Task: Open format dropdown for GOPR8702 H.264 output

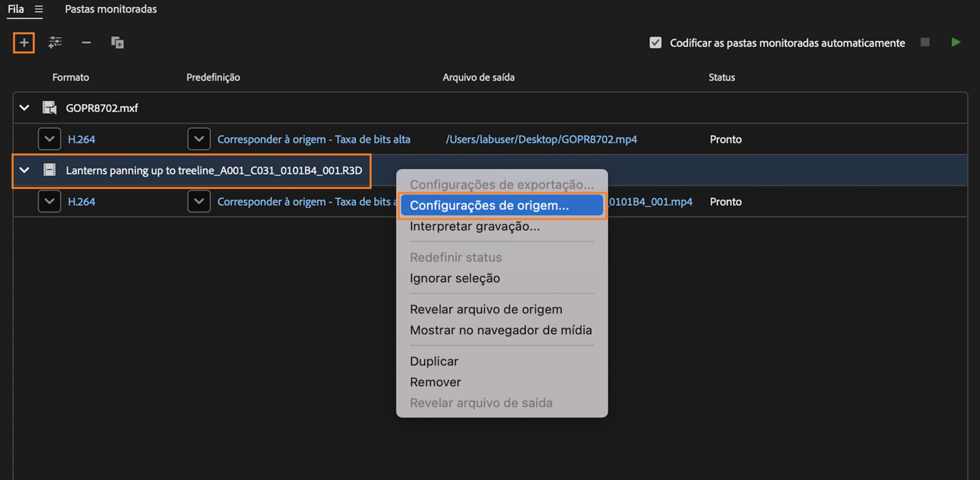Action: point(50,139)
